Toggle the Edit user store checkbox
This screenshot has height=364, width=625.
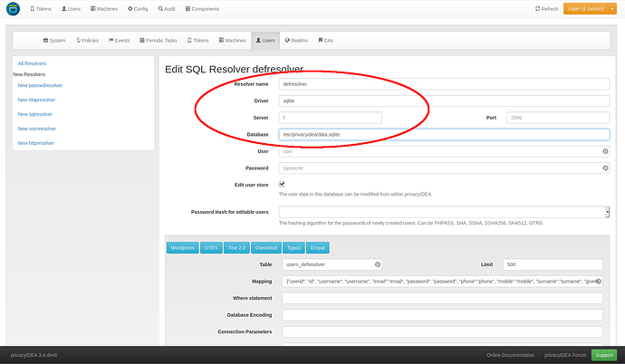coord(282,184)
